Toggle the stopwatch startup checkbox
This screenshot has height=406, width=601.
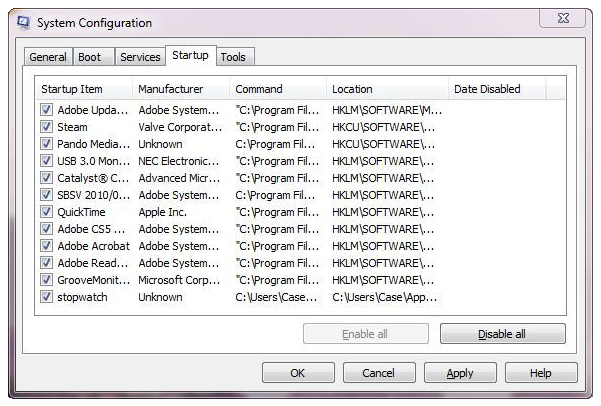[46, 297]
